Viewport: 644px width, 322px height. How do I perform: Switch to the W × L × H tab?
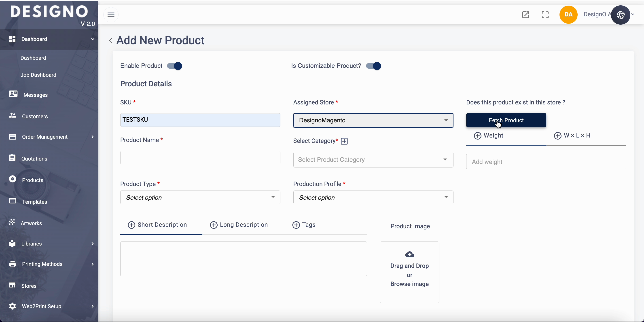pyautogui.click(x=572, y=136)
